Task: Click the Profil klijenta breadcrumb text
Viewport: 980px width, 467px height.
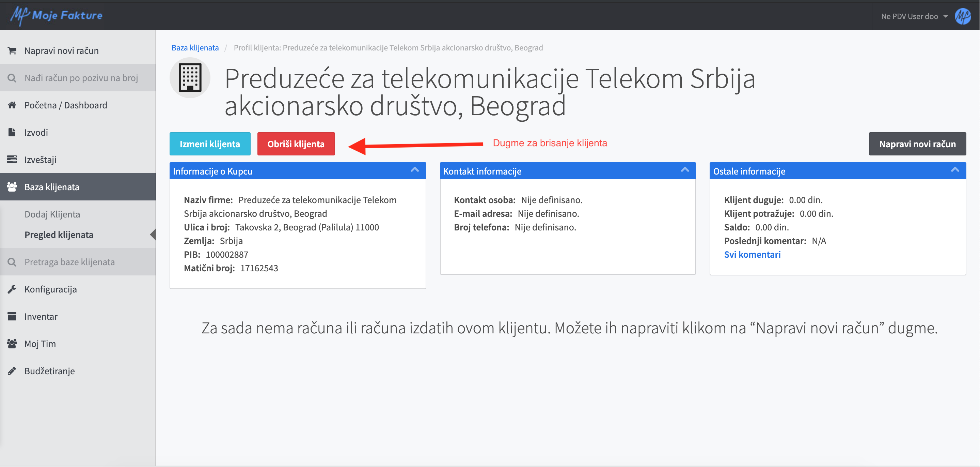Action: click(x=389, y=48)
